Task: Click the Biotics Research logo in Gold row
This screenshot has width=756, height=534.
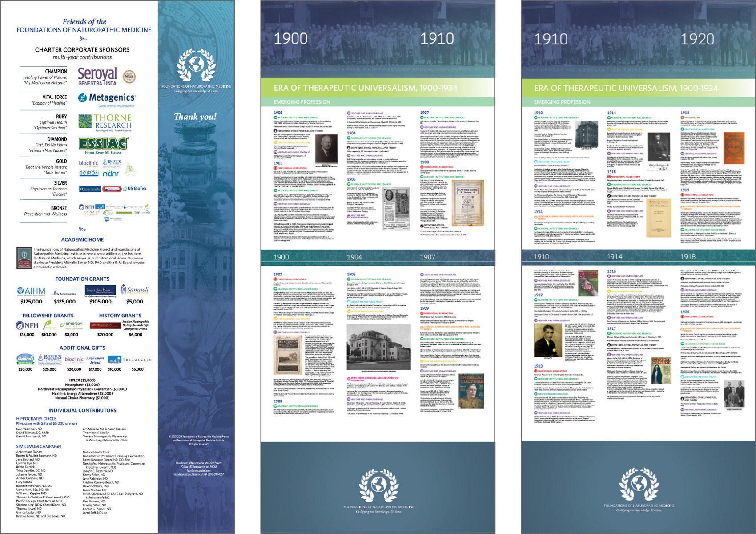Action: (x=112, y=163)
